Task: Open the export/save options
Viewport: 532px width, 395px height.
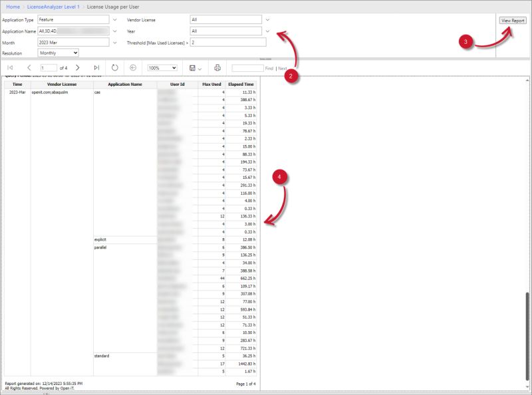Action: (x=194, y=67)
